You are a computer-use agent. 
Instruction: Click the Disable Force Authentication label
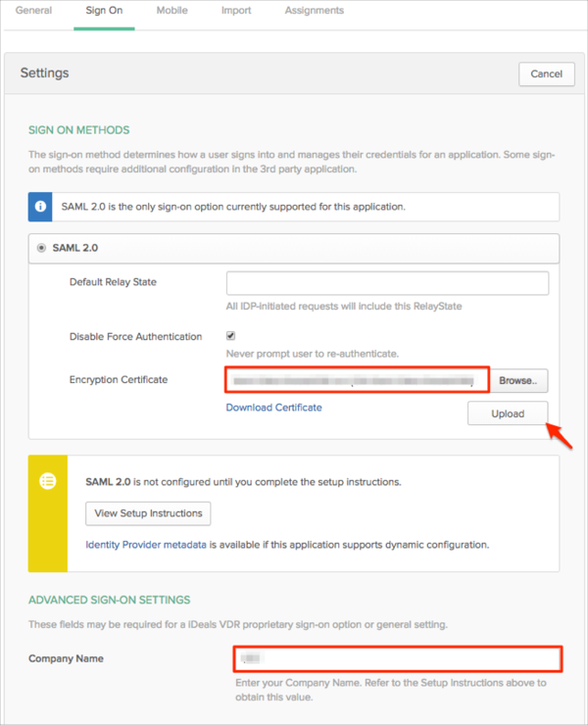(x=135, y=337)
